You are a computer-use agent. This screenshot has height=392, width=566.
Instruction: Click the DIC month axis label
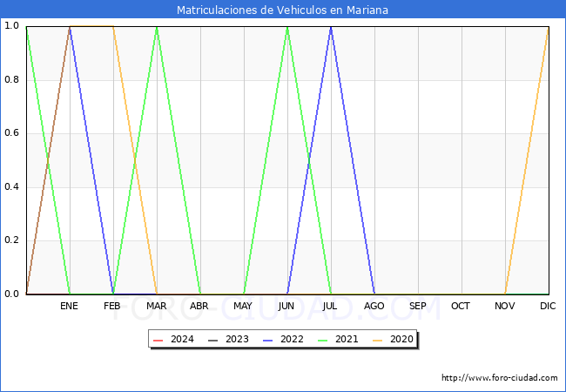pyautogui.click(x=548, y=306)
